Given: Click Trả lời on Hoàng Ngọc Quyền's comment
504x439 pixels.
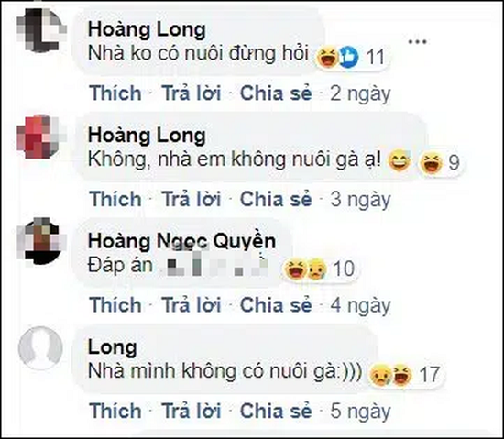Looking at the screenshot, I should pos(192,304).
